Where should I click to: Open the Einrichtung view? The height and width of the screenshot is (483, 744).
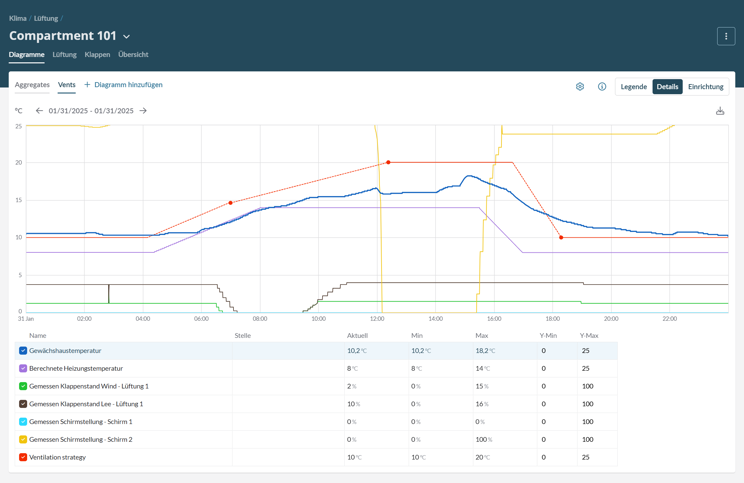pyautogui.click(x=705, y=87)
